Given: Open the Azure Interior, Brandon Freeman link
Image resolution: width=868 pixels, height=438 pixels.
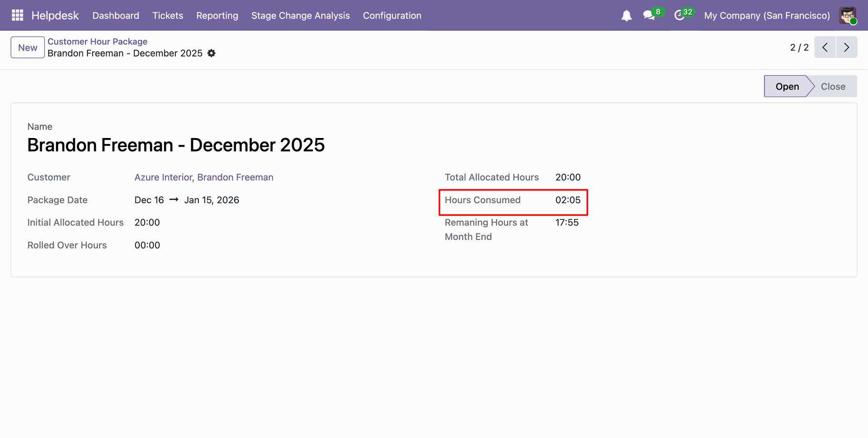Looking at the screenshot, I should coord(204,177).
